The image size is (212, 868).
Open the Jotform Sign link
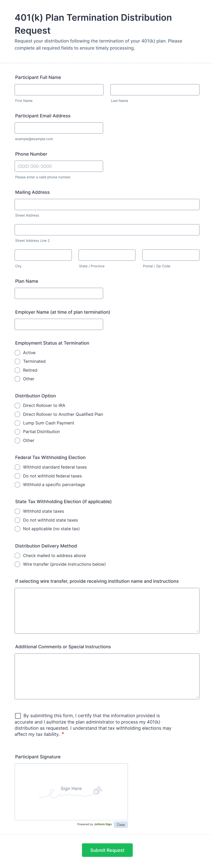pyautogui.click(x=103, y=824)
